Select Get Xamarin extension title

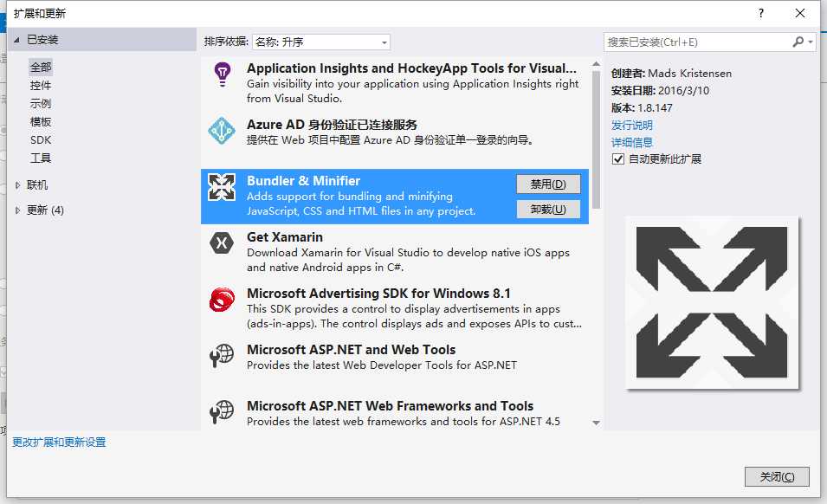coord(285,237)
